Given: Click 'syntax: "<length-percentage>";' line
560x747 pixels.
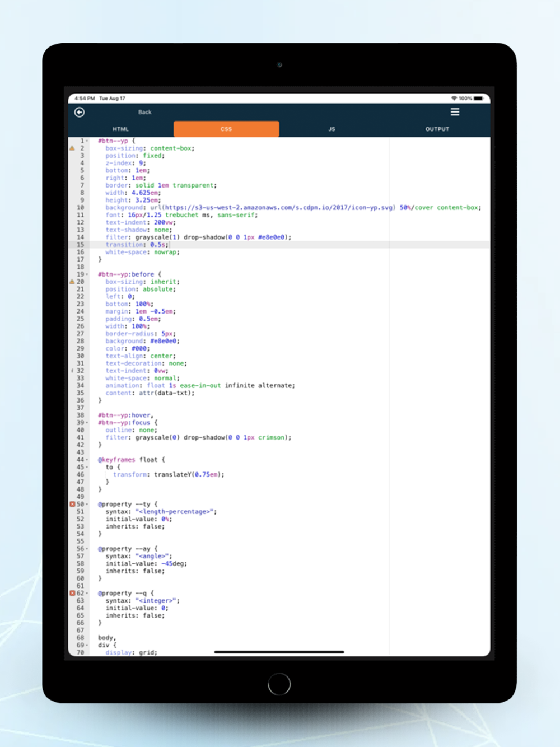Looking at the screenshot, I should 161,512.
